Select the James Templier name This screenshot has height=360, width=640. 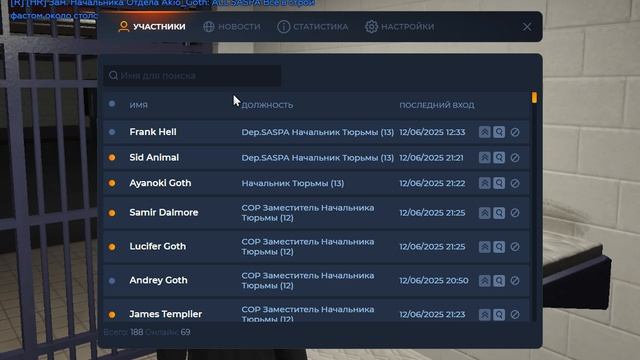(x=165, y=314)
